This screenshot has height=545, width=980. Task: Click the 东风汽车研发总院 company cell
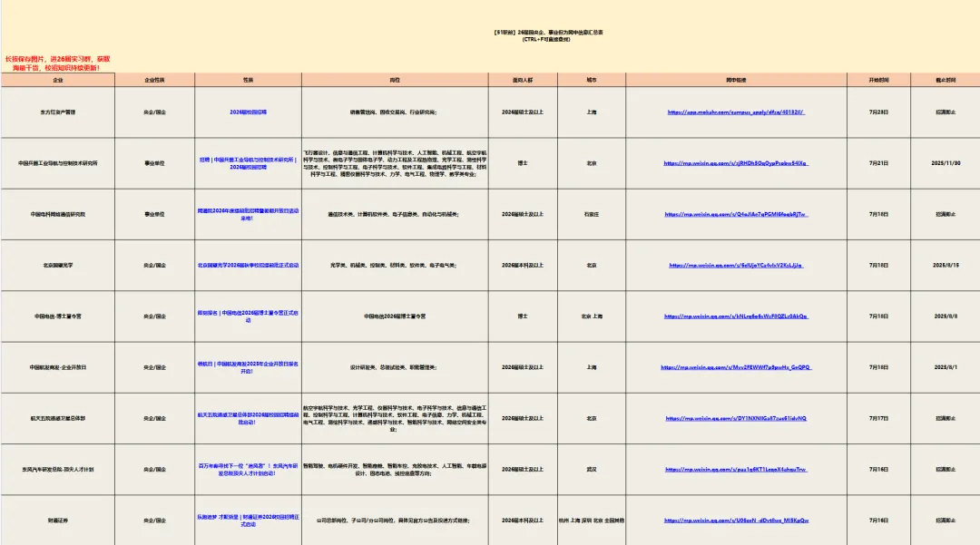point(57,470)
